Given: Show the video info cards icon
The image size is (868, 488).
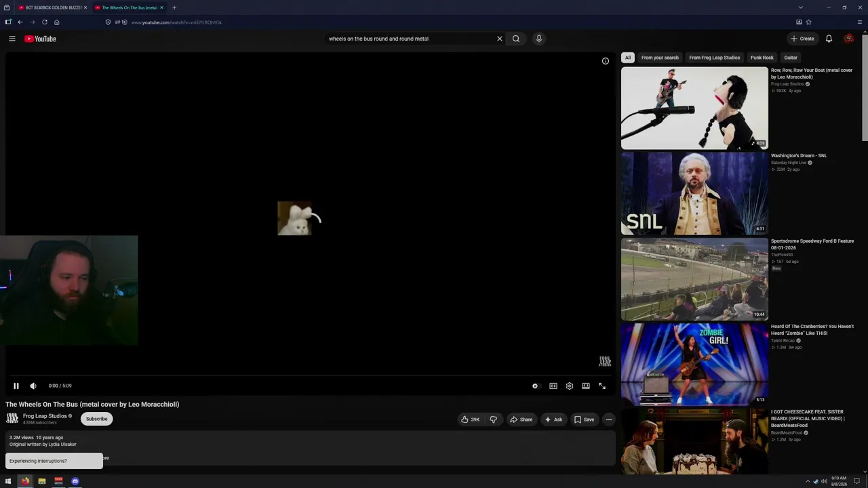Looking at the screenshot, I should (606, 61).
